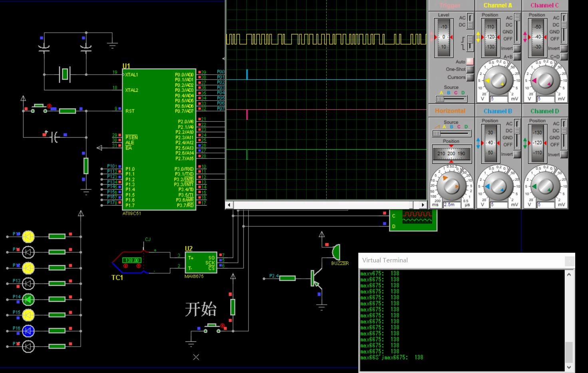The image size is (588, 373).
Task: Click Channel A coupling slide switch
Action: (517, 28)
